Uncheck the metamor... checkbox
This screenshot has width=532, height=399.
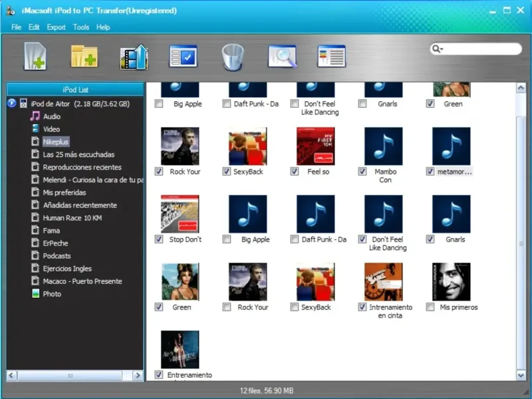pos(430,172)
